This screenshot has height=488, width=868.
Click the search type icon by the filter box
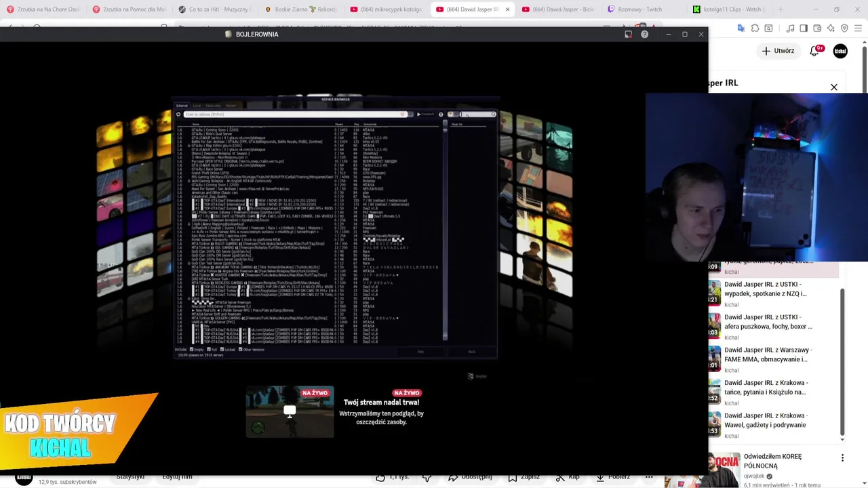click(x=451, y=114)
